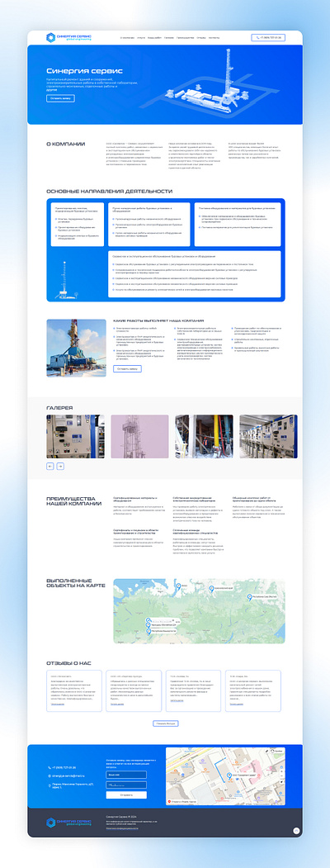Click the phone icon in the footer contacts
330x868 pixels.
[x=49, y=767]
